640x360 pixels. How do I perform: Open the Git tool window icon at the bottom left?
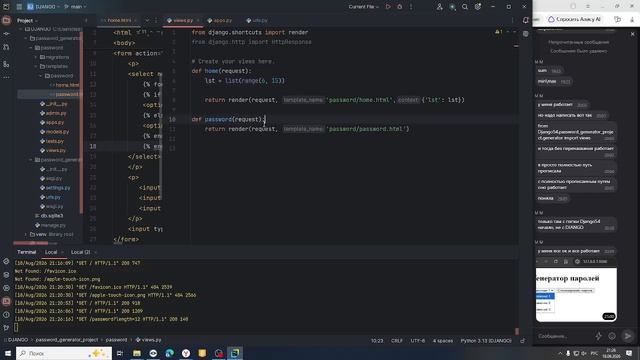tap(6, 328)
